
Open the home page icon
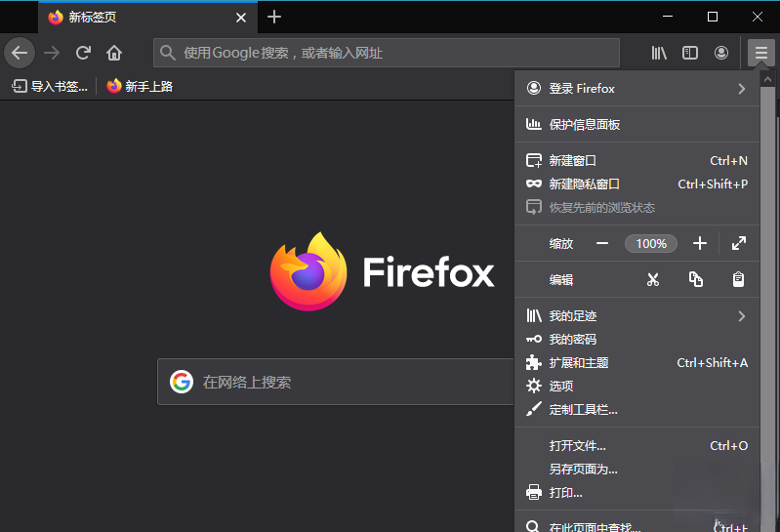pyautogui.click(x=114, y=53)
